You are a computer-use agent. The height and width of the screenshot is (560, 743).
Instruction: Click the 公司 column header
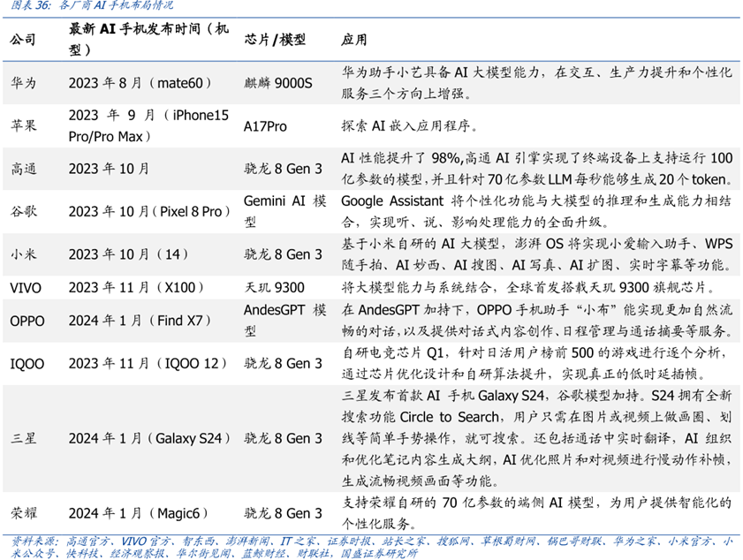(23, 41)
